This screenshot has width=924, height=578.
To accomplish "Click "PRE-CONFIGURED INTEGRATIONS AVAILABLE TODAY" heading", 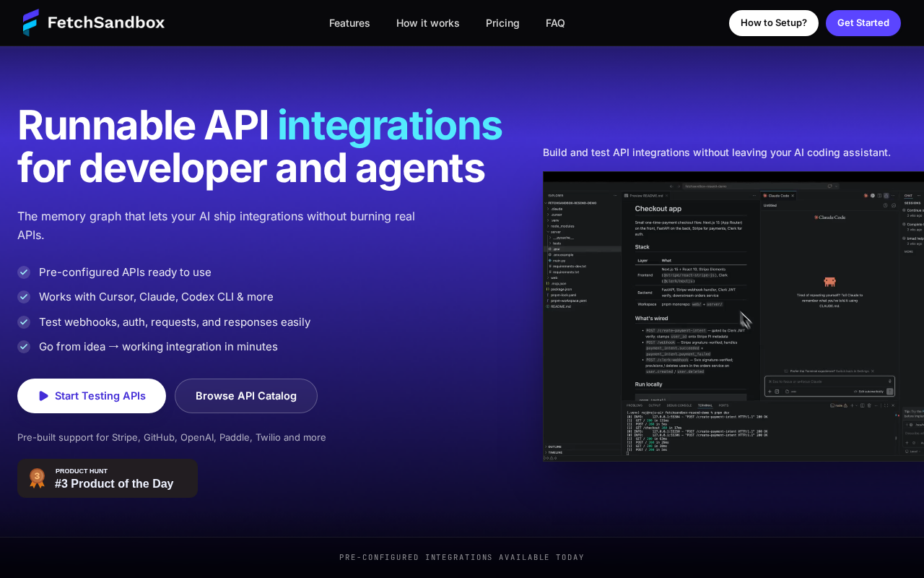I will [x=462, y=557].
